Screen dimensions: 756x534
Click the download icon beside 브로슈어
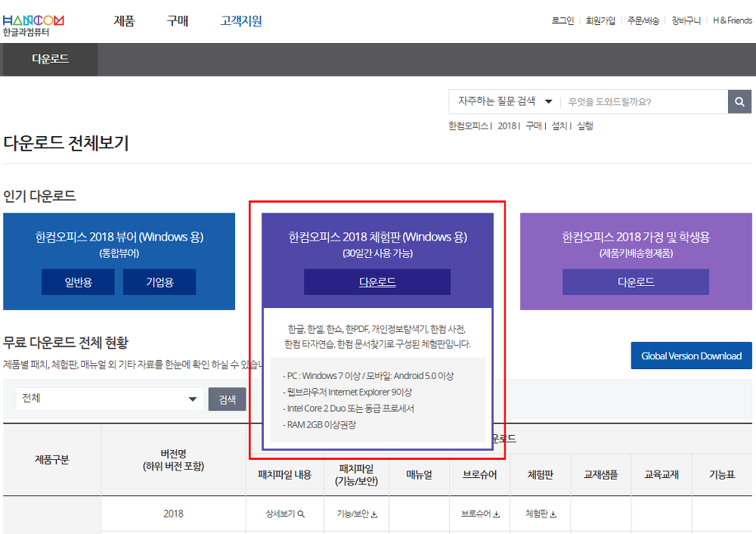tap(497, 514)
